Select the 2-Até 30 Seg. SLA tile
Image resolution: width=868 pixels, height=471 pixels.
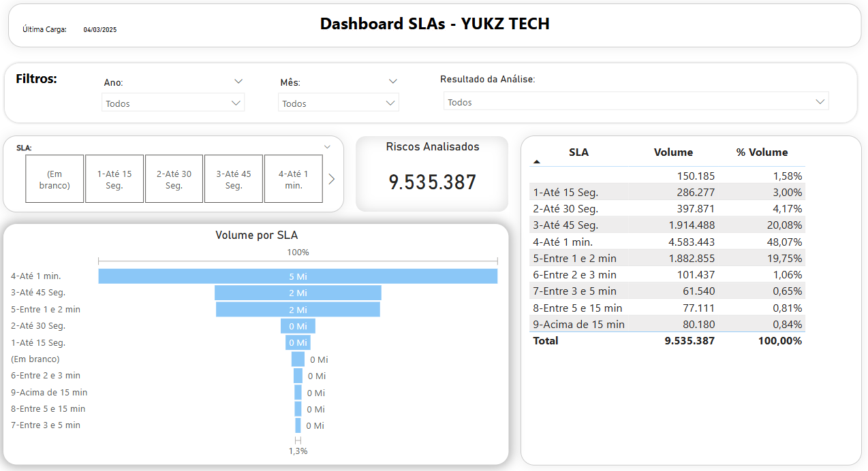(x=174, y=179)
